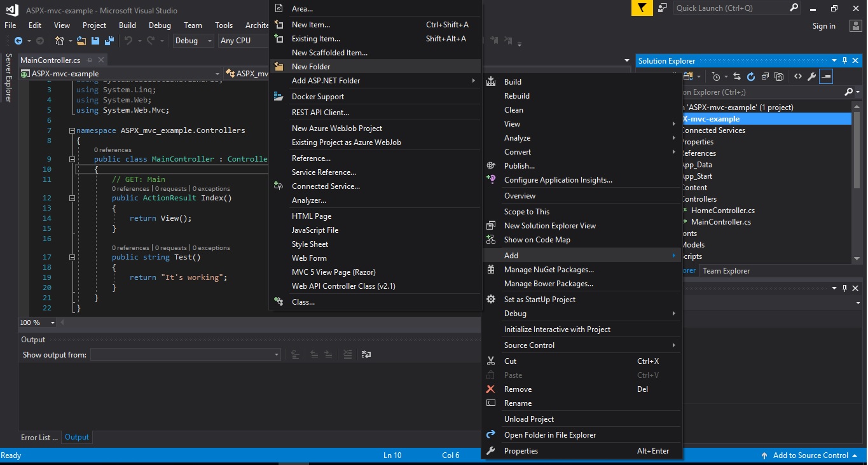
Task: Click the Properties wrench icon in Solution Explorer toolbar
Action: (x=811, y=76)
